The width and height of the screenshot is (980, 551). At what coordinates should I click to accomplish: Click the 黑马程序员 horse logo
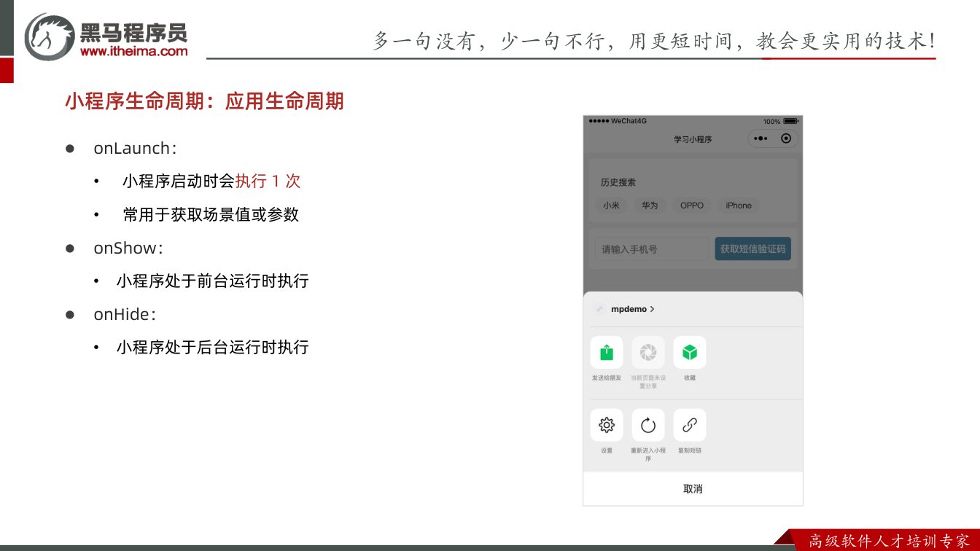[x=50, y=36]
